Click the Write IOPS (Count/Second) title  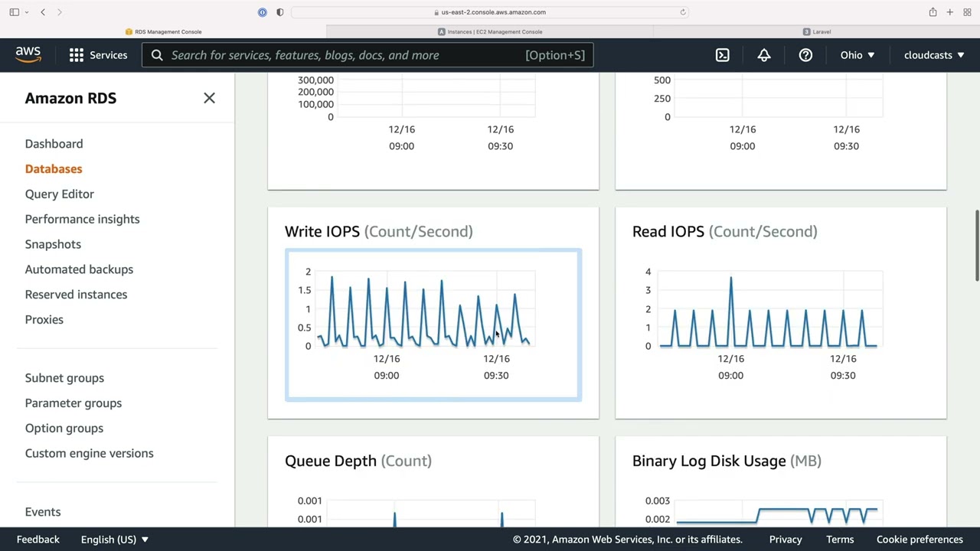tap(379, 231)
